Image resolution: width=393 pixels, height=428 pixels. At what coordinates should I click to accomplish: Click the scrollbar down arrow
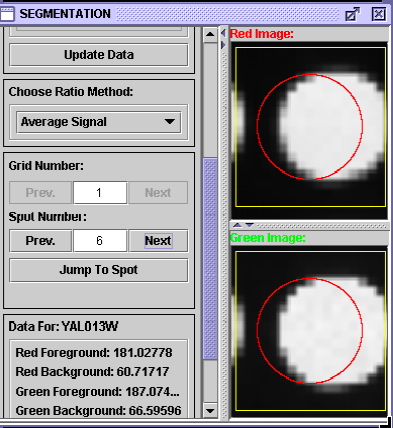(210, 410)
